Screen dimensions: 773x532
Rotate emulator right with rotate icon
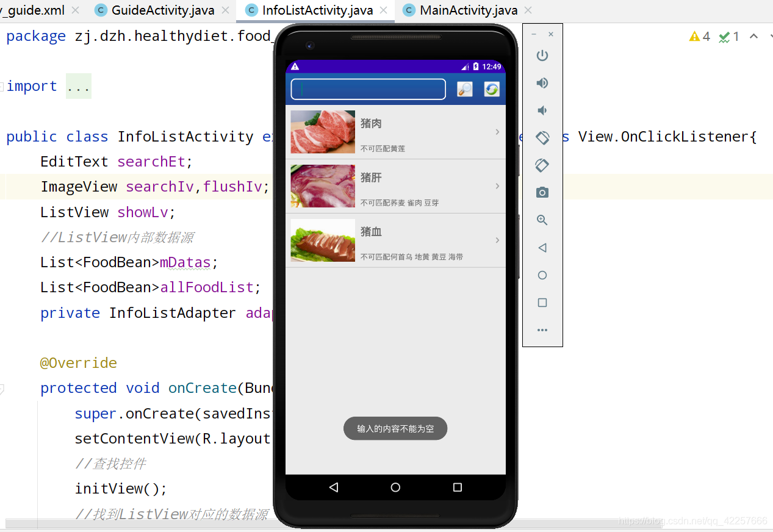coord(542,165)
